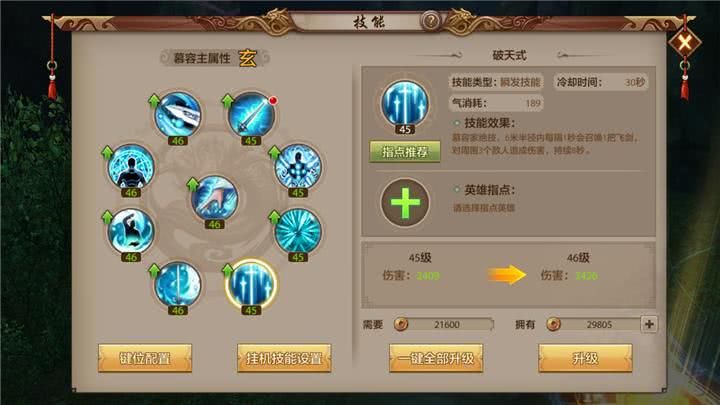Pick the glowing body aura skill icon
This screenshot has width=720, height=405.
[x=298, y=167]
